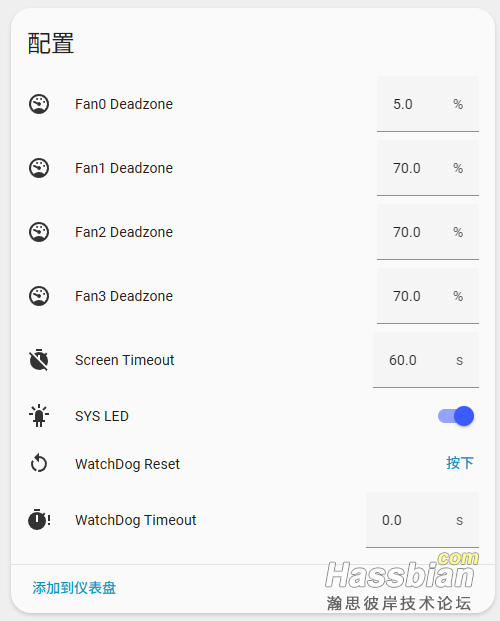Open the Screen Timeout entity label
500x621 pixels.
tap(124, 360)
